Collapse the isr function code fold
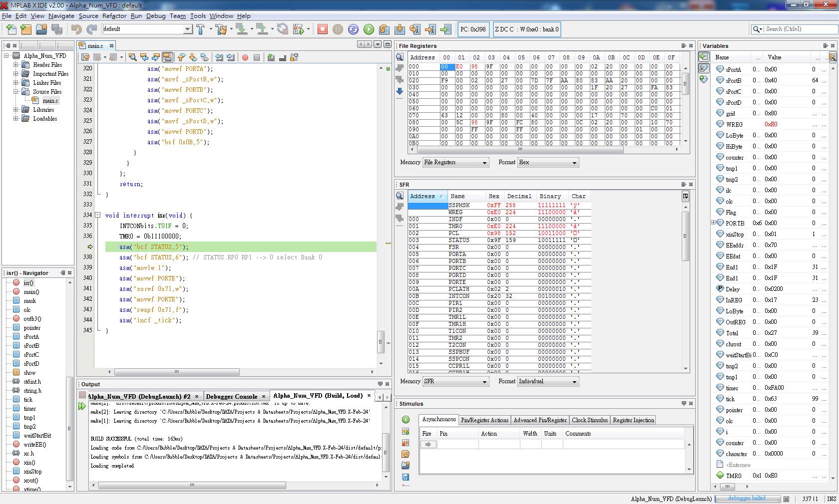The height and width of the screenshot is (504, 839). pyautogui.click(x=98, y=215)
